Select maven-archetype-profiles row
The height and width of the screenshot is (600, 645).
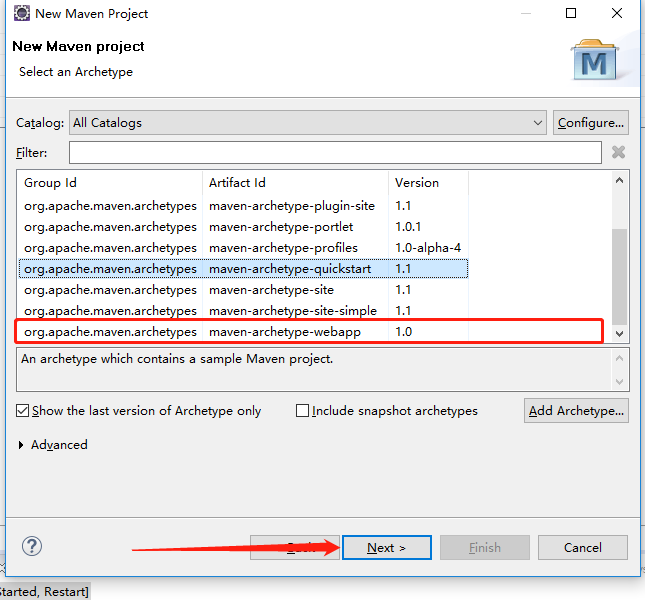click(x=243, y=248)
